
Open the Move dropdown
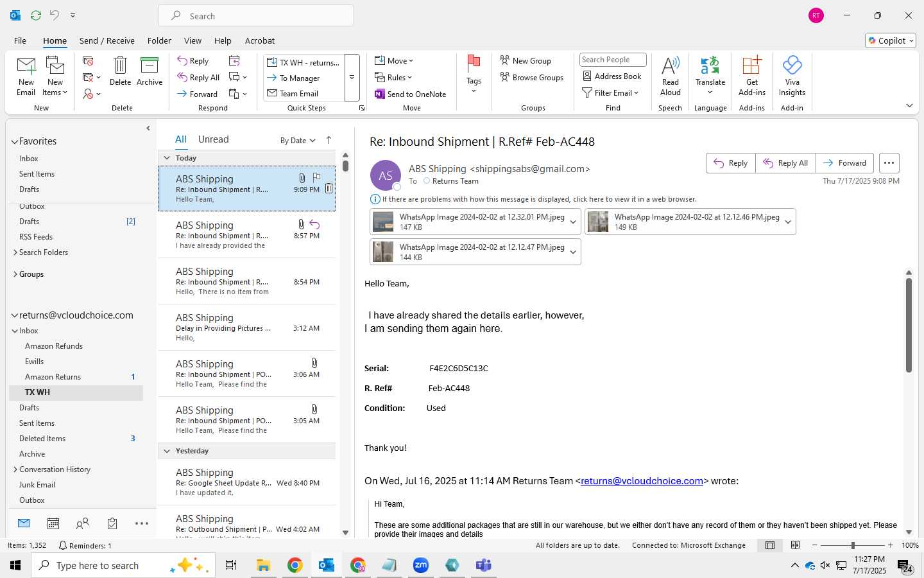pos(394,60)
